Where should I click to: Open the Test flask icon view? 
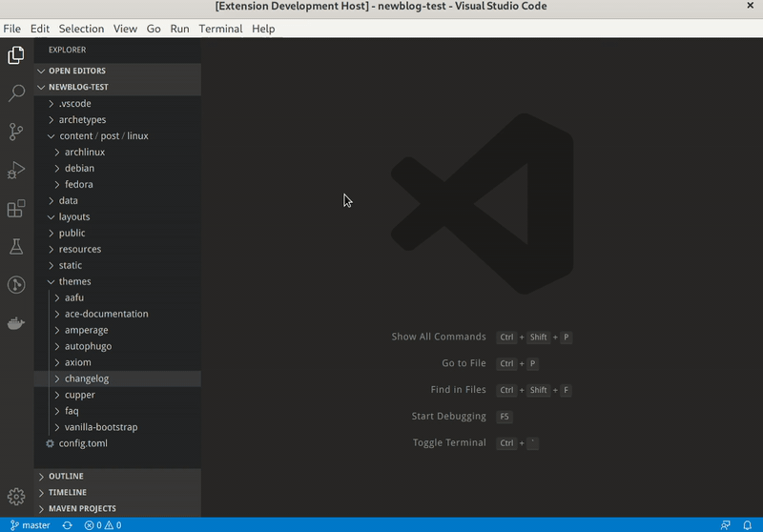coord(16,247)
